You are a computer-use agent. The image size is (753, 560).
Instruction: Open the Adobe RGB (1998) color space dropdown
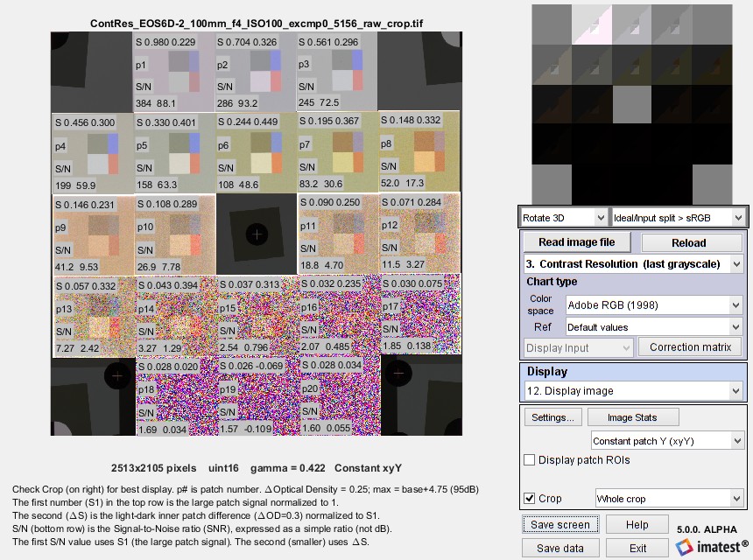click(653, 304)
